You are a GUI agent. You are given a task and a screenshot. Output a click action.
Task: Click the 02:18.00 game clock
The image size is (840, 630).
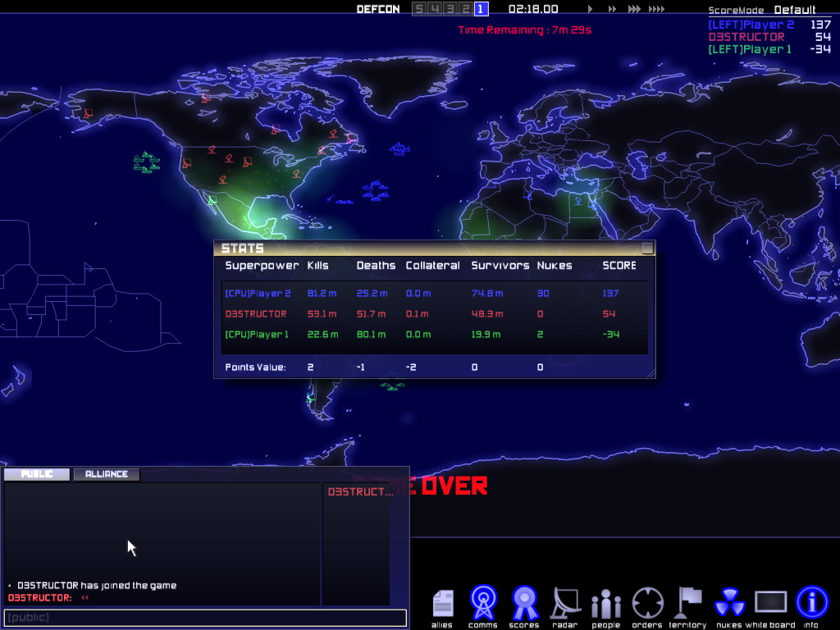point(533,9)
